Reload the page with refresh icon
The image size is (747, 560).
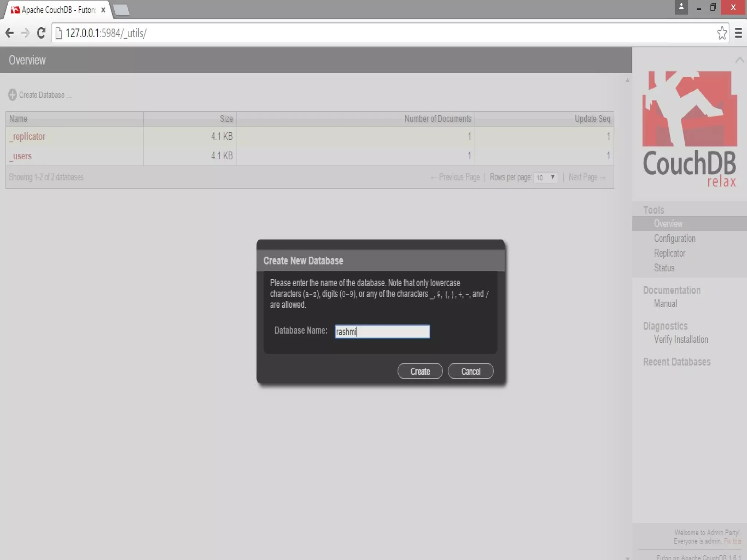click(x=41, y=33)
